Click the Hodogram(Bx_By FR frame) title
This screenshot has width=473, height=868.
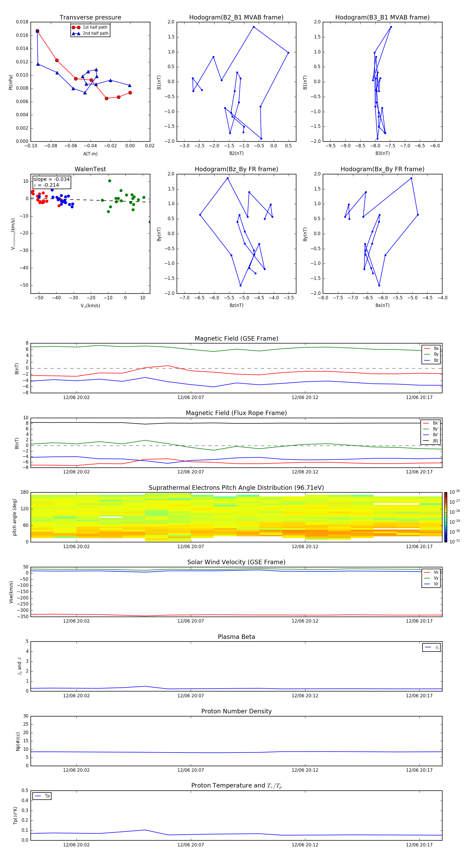coord(382,169)
